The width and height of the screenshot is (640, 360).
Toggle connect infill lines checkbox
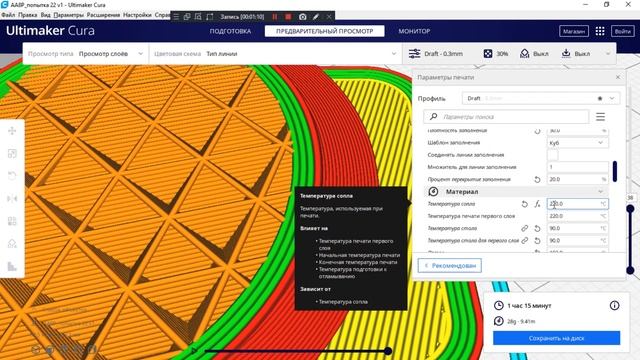pos(553,155)
